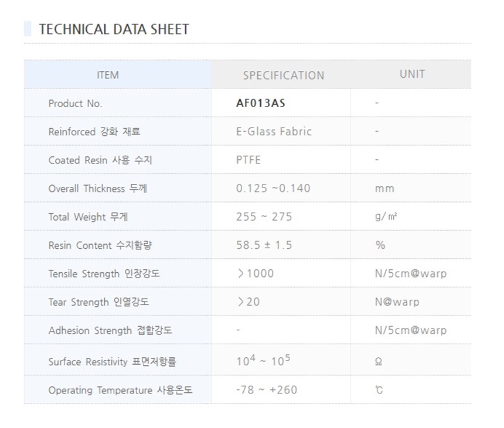The height and width of the screenshot is (428, 504).
Task: Click the >1000 tensile strength value
Action: click(256, 273)
